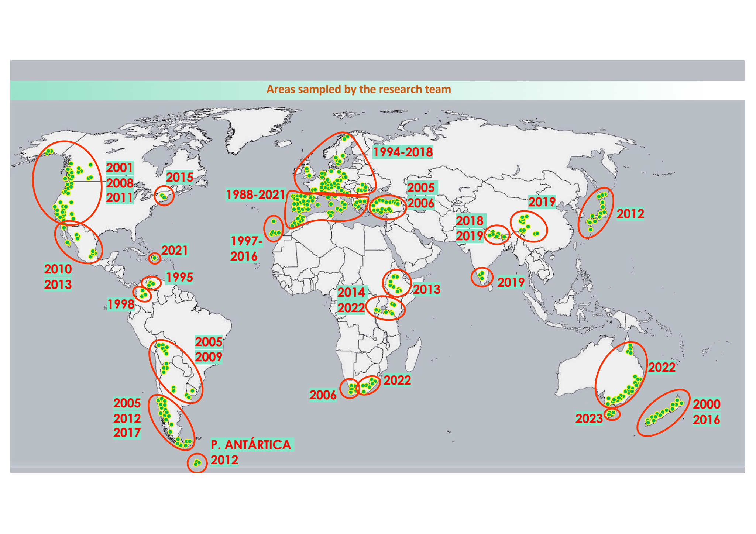Click the "2015" label near eastern Canada

coord(180,177)
